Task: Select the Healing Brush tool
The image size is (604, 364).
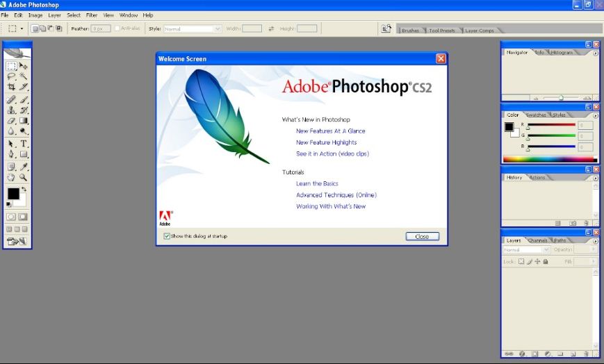Action: point(12,99)
